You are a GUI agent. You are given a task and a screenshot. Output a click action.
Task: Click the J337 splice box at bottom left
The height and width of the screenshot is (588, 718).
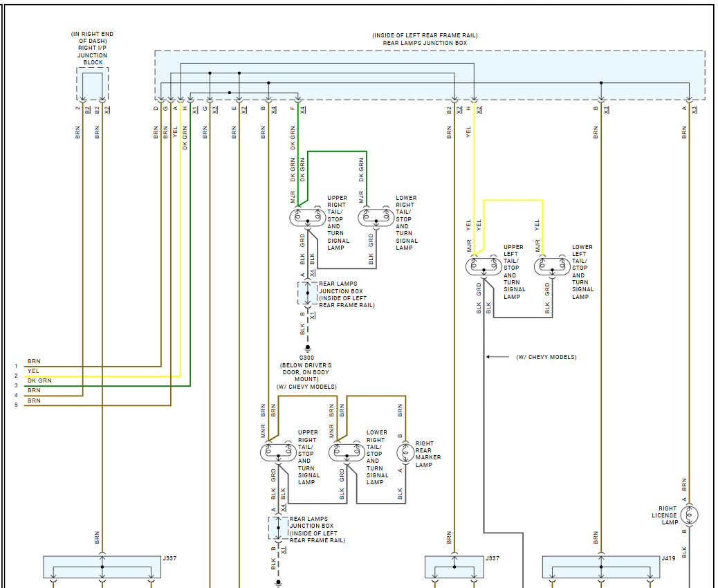tap(102, 567)
